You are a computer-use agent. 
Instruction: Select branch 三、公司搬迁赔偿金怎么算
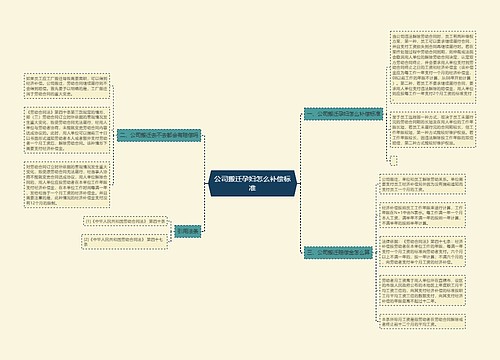pyautogui.click(x=338, y=252)
